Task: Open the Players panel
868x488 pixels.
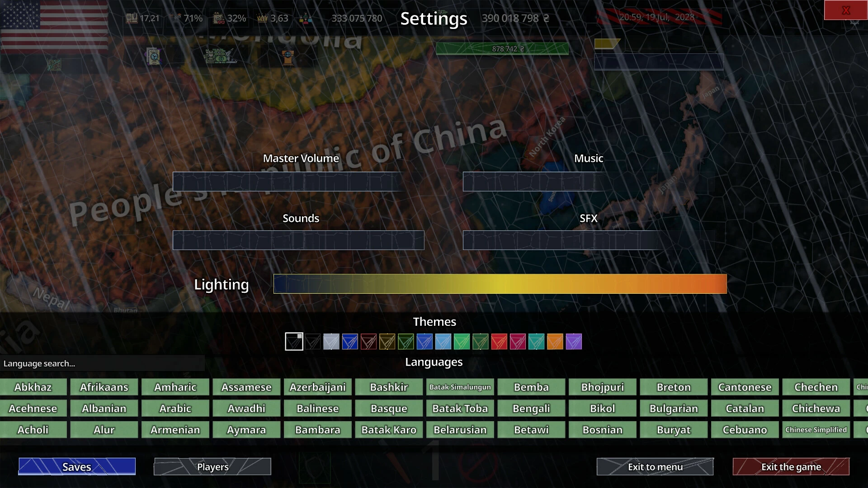Action: [x=212, y=467]
